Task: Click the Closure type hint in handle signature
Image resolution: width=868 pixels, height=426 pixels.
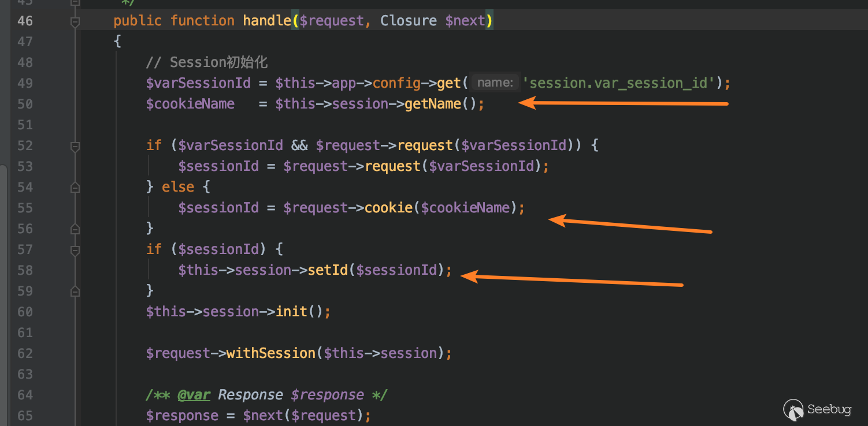Action: pyautogui.click(x=408, y=21)
